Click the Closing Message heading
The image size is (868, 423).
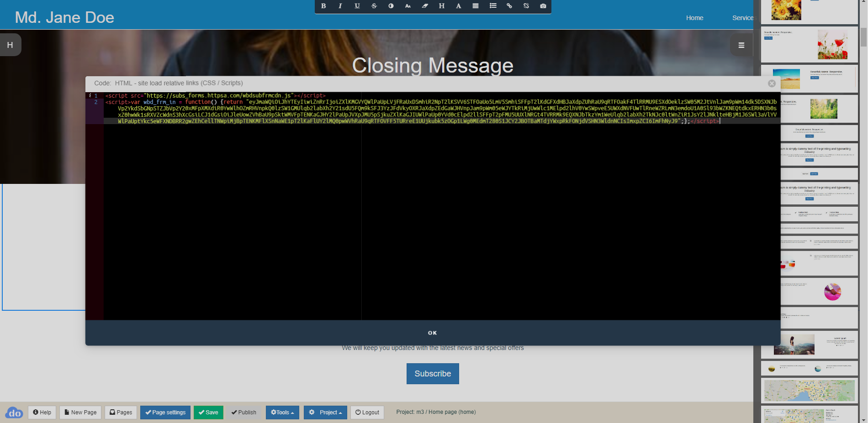pyautogui.click(x=433, y=65)
